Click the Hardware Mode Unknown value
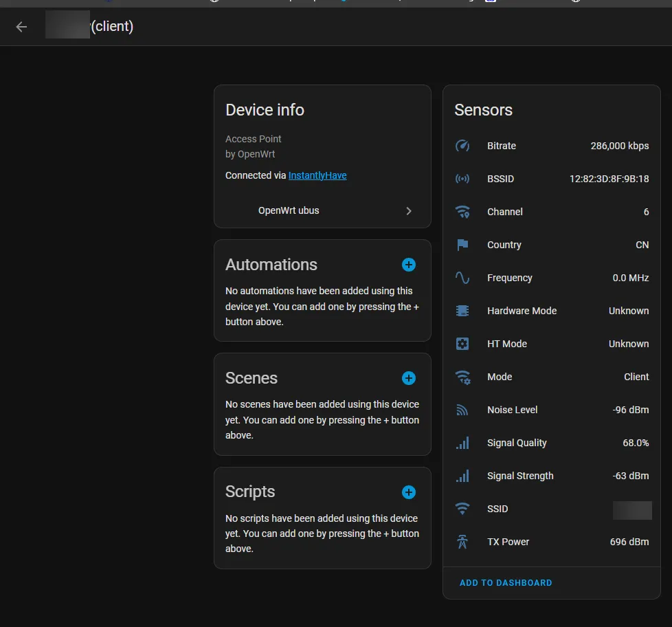The image size is (672, 627). tap(629, 311)
